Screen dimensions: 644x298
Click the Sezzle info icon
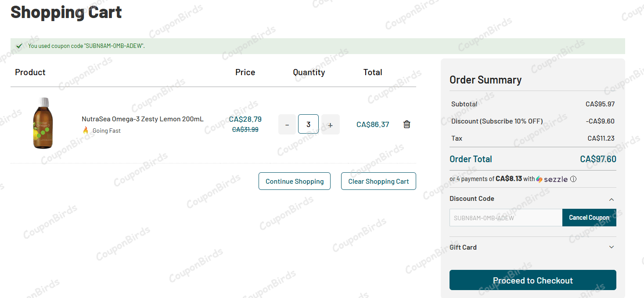[x=573, y=179]
